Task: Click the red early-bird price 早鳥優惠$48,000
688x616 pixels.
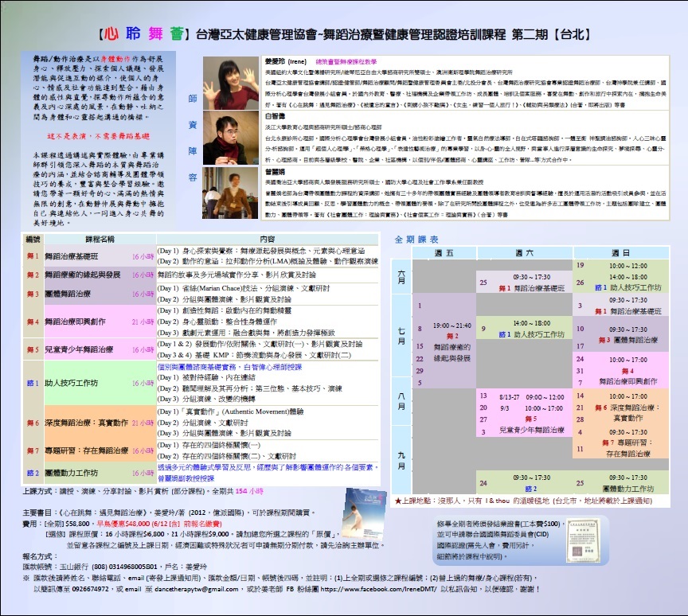Action: point(123,524)
